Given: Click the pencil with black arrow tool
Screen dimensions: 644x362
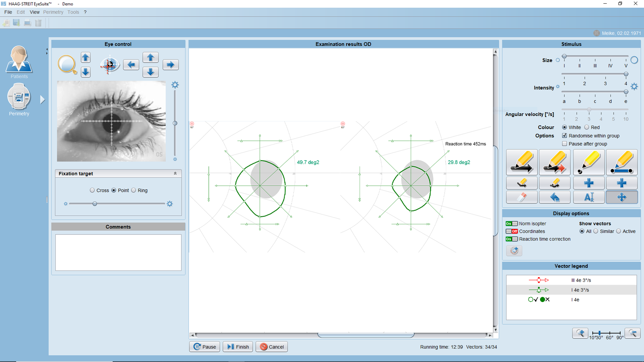Looking at the screenshot, I should 521,162.
